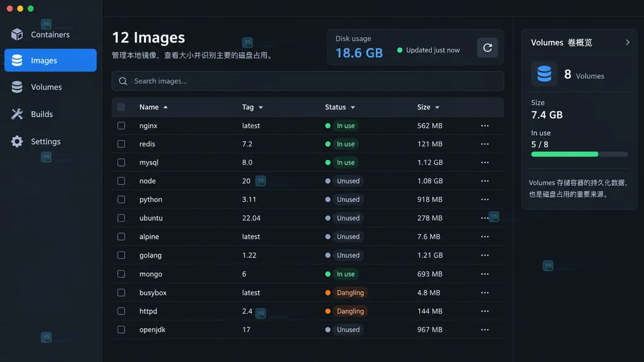This screenshot has height=362, width=644.
Task: Click the Unused badge for openjdk
Action: (348, 329)
